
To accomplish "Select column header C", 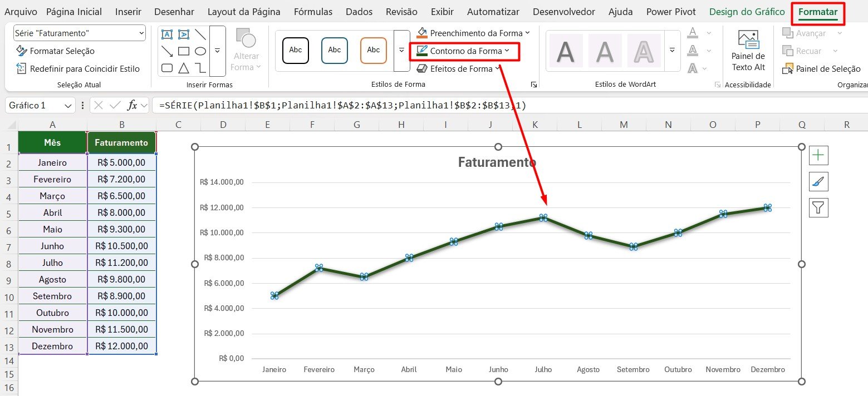I will [x=179, y=125].
